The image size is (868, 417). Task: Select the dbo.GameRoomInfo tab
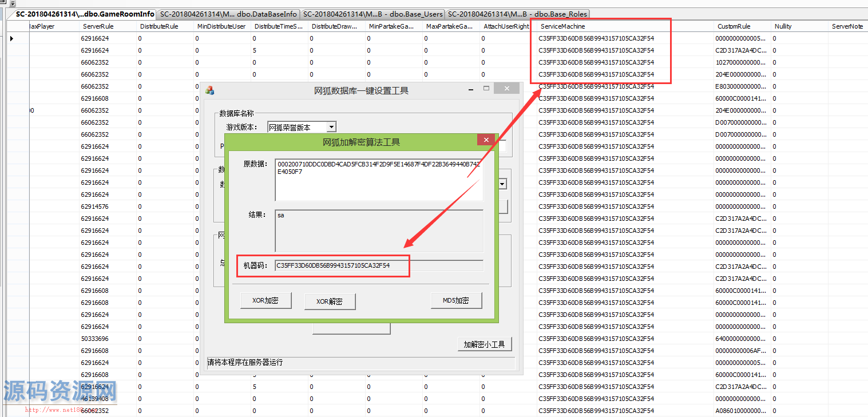(x=85, y=14)
